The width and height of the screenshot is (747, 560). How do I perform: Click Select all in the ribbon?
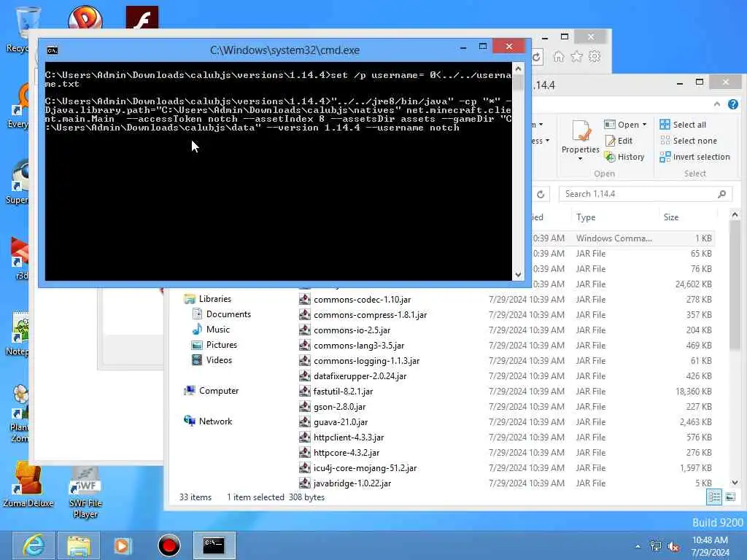tap(683, 125)
